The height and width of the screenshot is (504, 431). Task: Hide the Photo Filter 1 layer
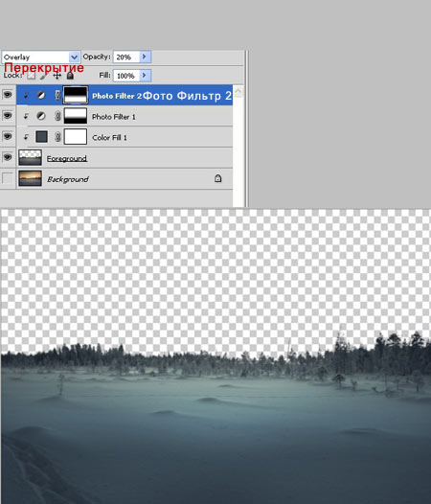[x=8, y=116]
